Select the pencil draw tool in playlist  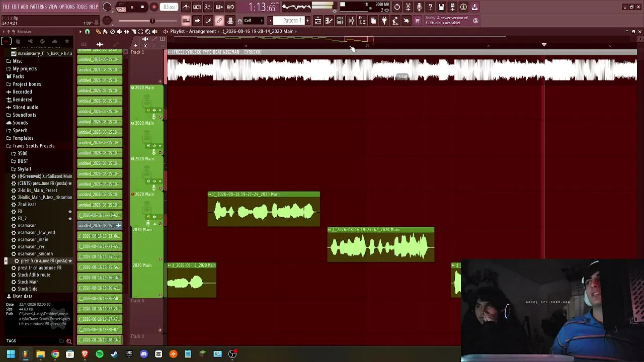click(98, 32)
